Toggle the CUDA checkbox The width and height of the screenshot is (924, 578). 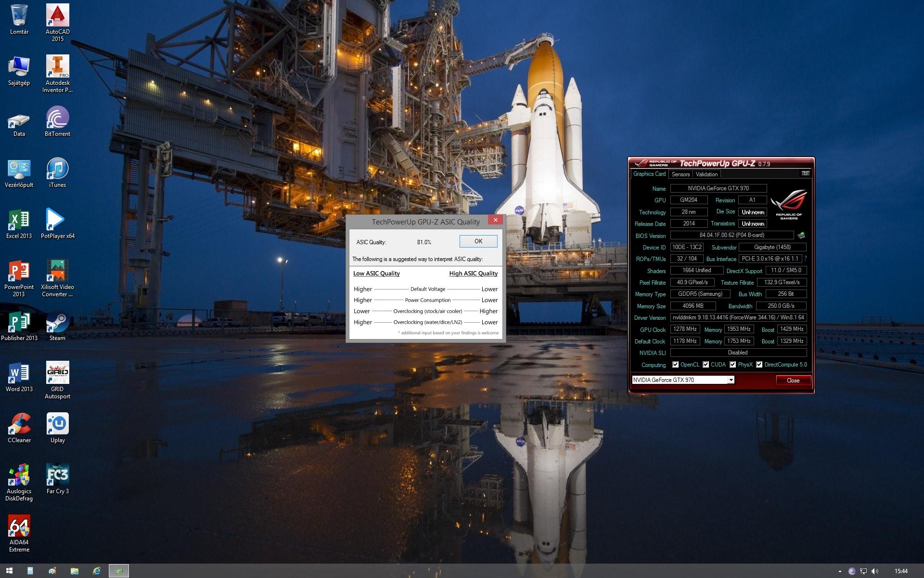(x=706, y=365)
